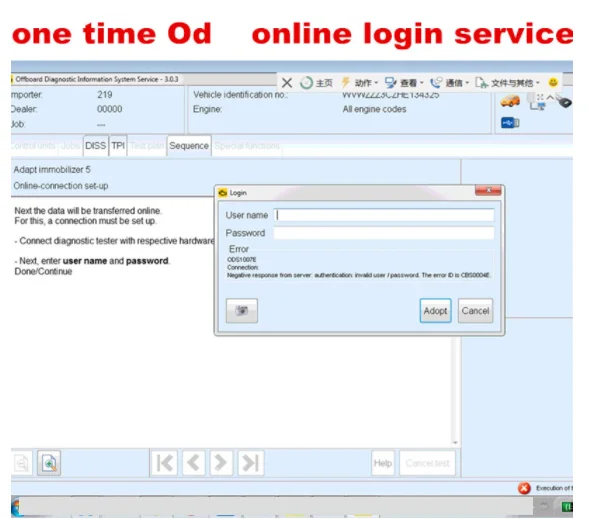The image size is (611, 519).
Task: Go to the previous step arrow
Action: [x=193, y=463]
